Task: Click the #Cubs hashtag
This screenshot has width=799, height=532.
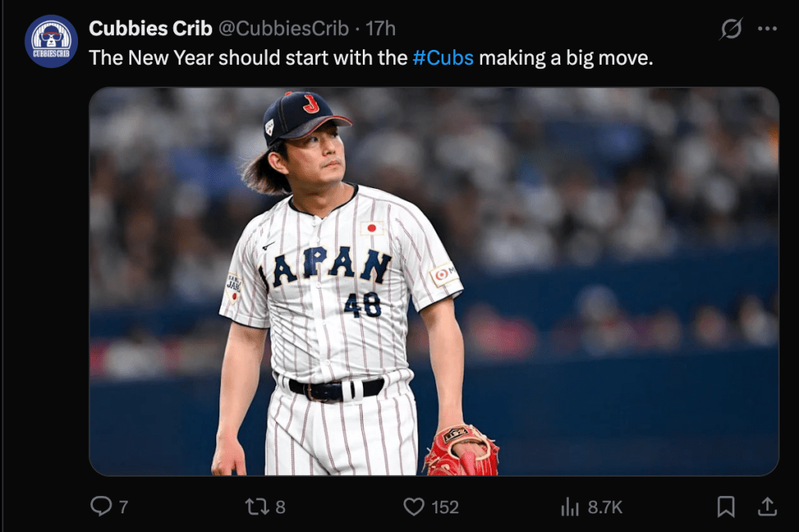Action: click(x=442, y=58)
